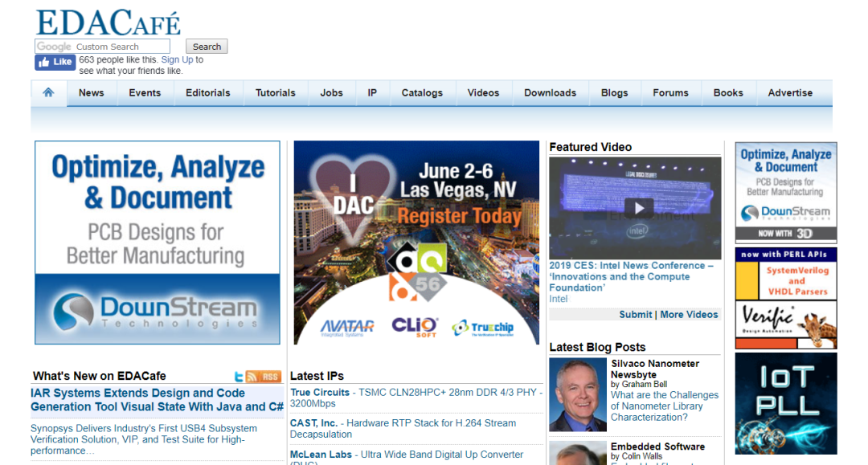Screen dimensions: 868x465
Task: Open the Videos menu
Action: coord(483,93)
